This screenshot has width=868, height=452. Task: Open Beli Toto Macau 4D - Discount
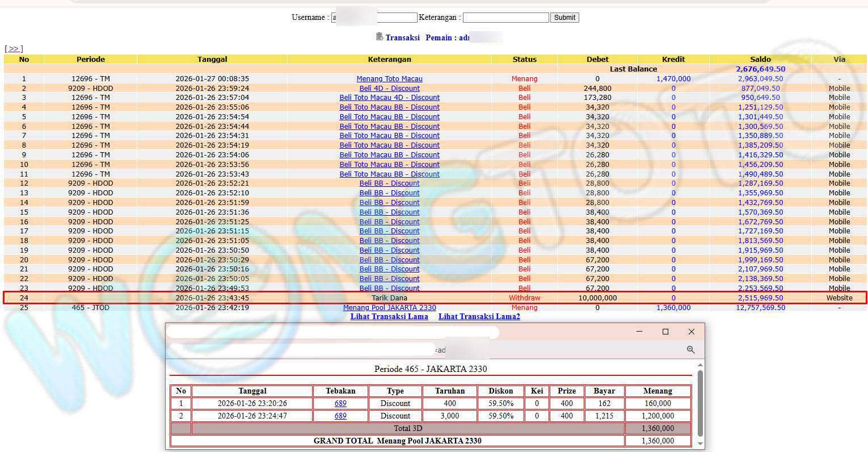[389, 98]
